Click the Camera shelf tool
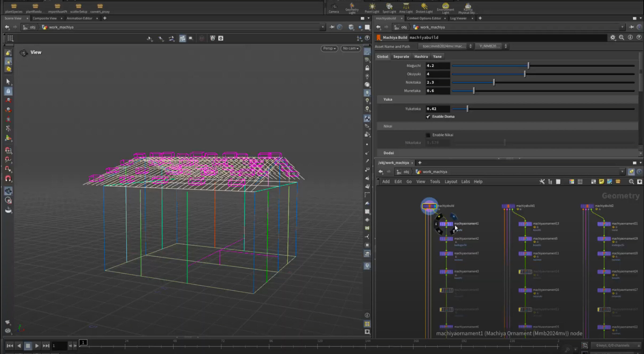 (x=333, y=7)
